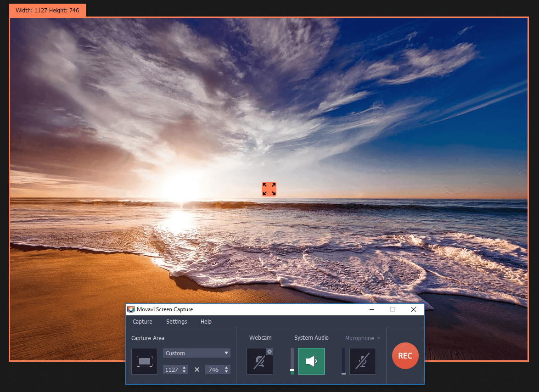Viewport: 539px width, 392px height.
Task: Click the System Audio label text
Action: pyautogui.click(x=311, y=338)
